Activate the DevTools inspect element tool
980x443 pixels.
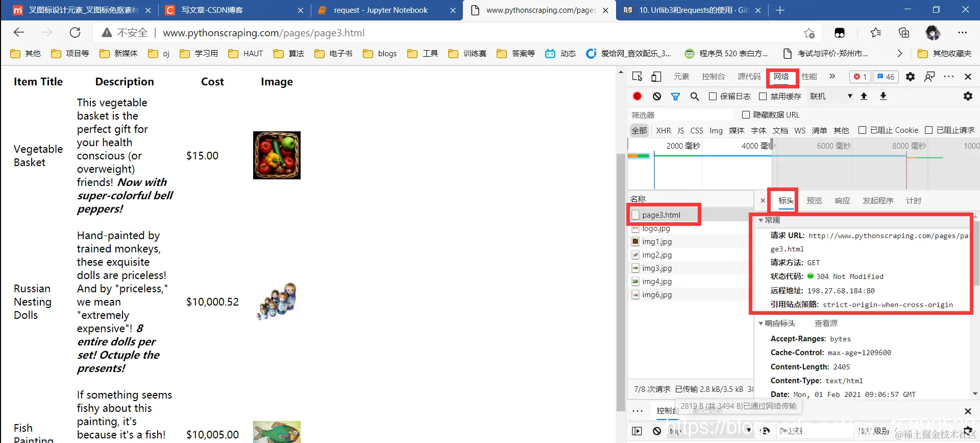(x=637, y=77)
